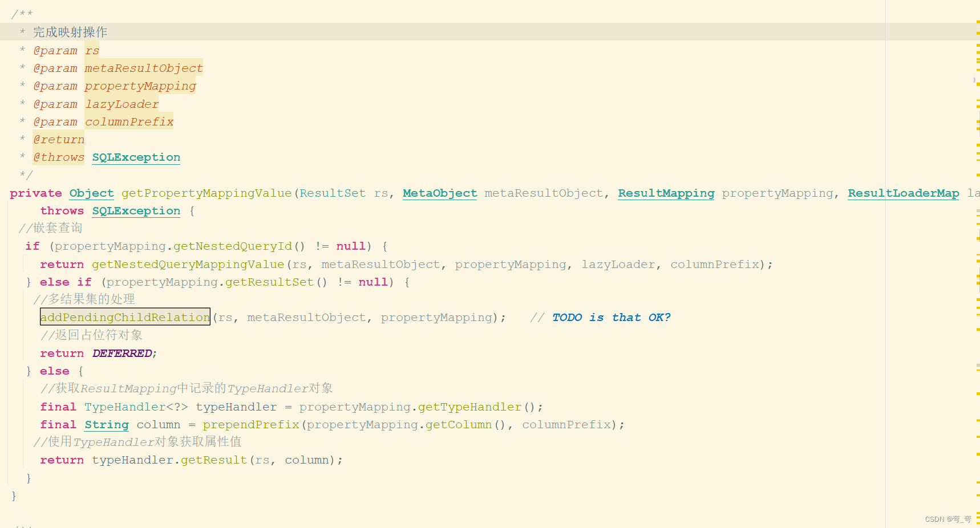The width and height of the screenshot is (980, 528).
Task: Click the @param propertyMapping doc tag
Action: click(x=115, y=86)
